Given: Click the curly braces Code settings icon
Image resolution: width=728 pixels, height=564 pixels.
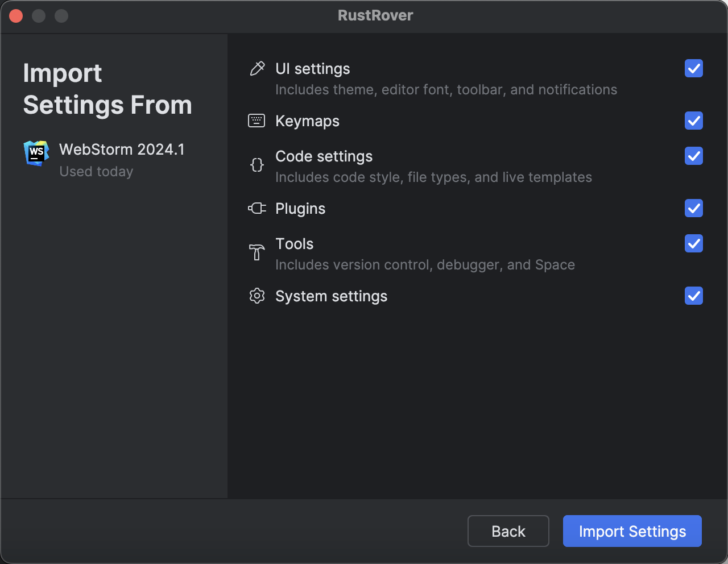Looking at the screenshot, I should (x=257, y=164).
